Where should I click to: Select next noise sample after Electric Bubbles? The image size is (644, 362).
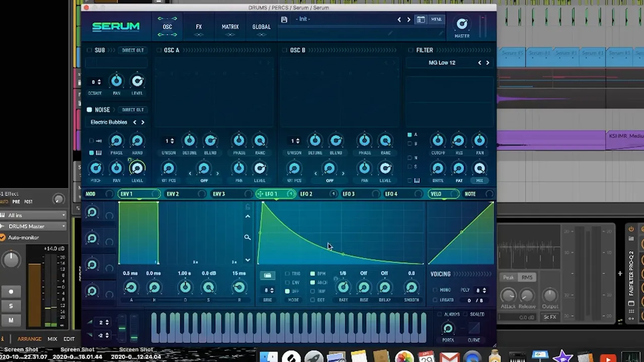(x=143, y=122)
